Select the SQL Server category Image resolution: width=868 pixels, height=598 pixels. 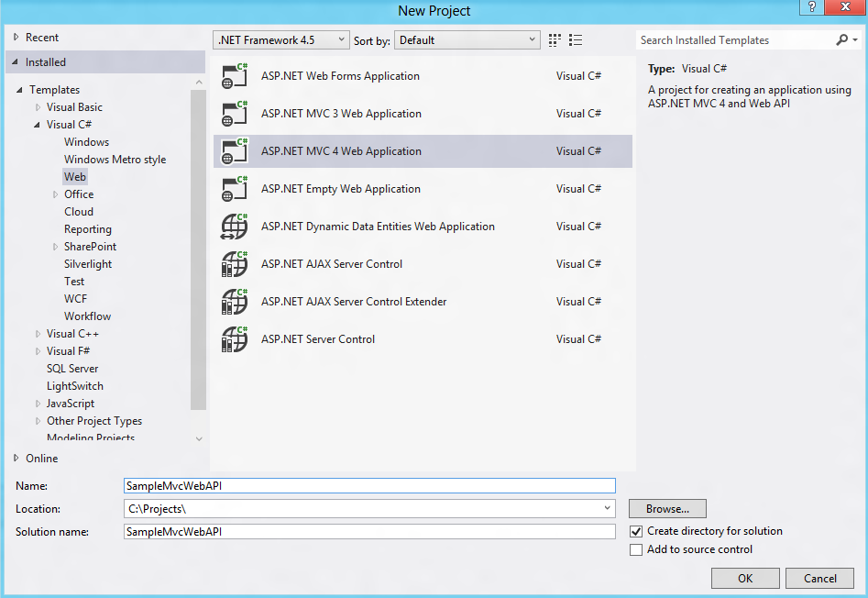pos(72,369)
